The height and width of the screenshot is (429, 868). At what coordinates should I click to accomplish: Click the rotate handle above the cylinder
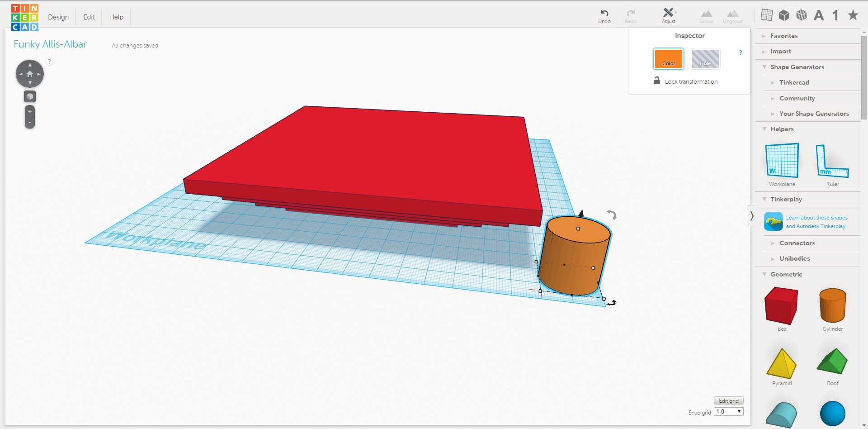pos(612,215)
